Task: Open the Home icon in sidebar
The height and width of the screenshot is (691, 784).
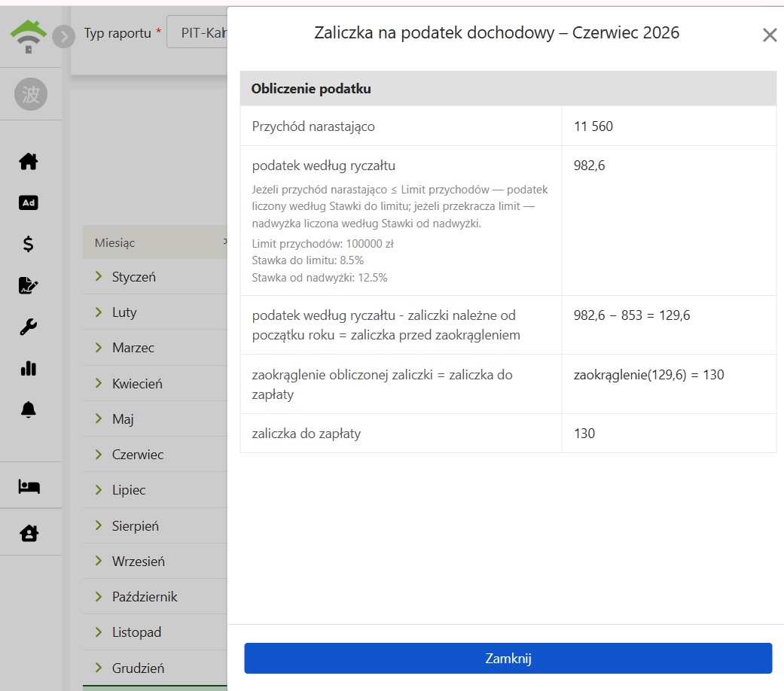Action: (x=29, y=161)
